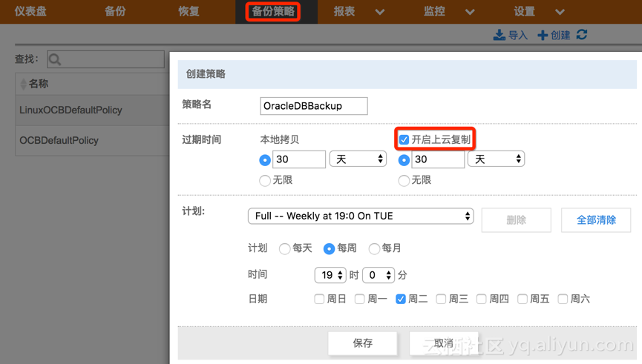Click the 名称 column header
The image size is (642, 364).
coord(39,84)
